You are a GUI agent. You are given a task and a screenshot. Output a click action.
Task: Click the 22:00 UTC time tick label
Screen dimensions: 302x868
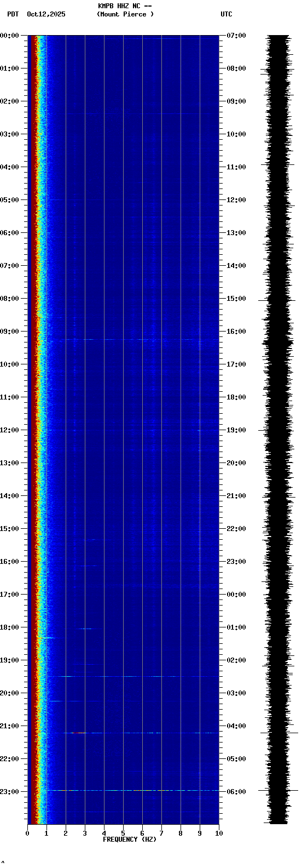(236, 529)
